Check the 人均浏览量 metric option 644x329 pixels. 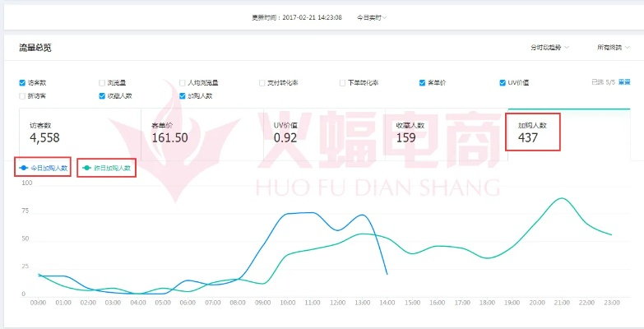click(183, 83)
